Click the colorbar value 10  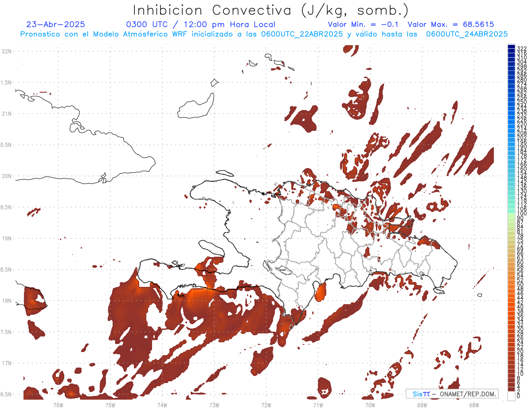coord(520,374)
